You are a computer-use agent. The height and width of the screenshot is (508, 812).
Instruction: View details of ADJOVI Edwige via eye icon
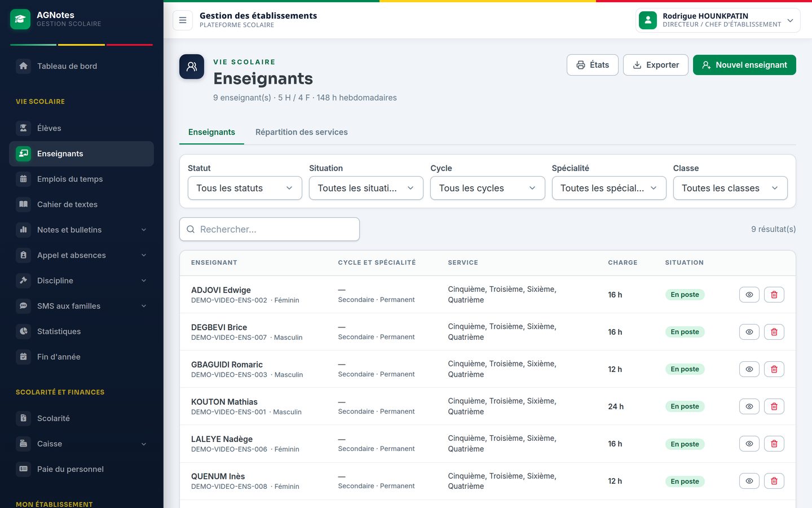749,295
